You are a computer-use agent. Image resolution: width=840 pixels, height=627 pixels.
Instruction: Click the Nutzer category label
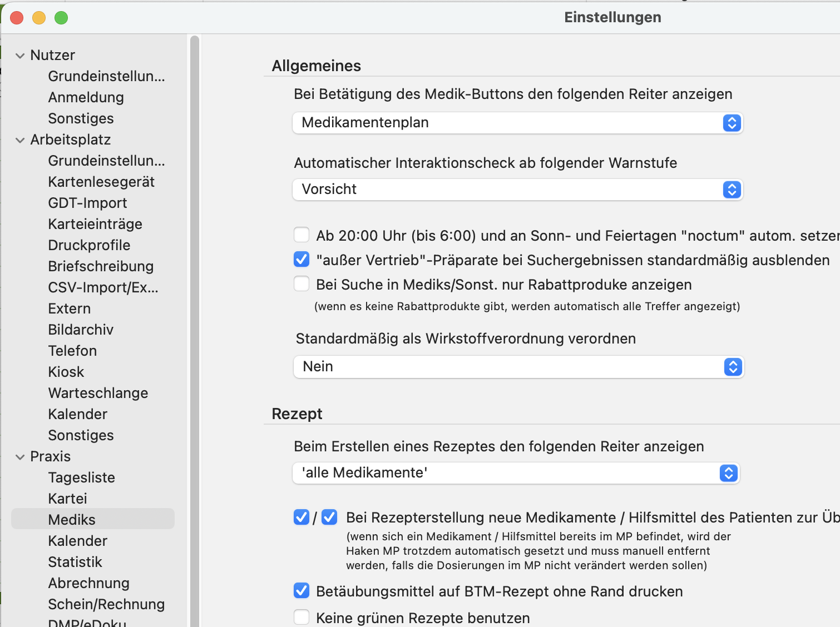pos(52,55)
